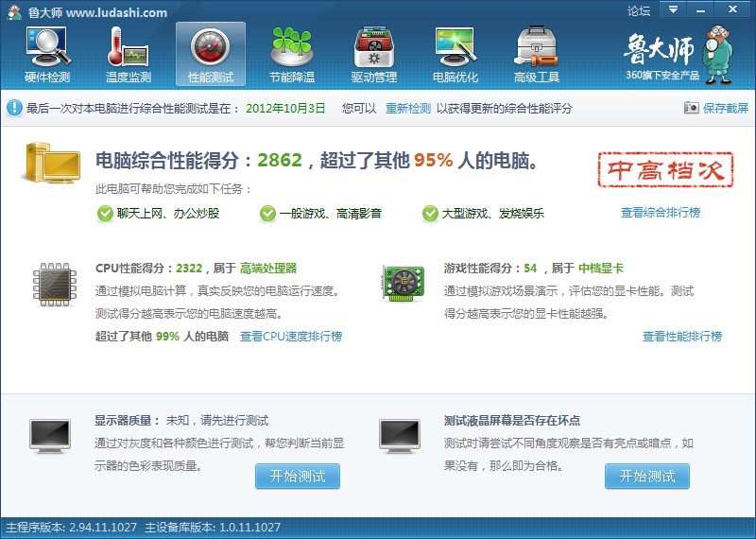Click the green check beside 大型游戏、发烧娱乐
The height and width of the screenshot is (539, 756).
pos(430,214)
